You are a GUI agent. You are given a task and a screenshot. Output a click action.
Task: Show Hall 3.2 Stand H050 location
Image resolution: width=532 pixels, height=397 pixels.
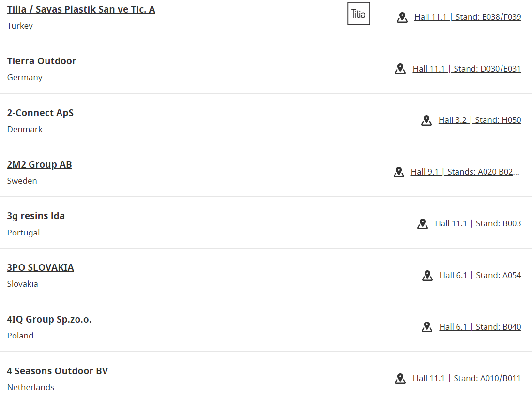pyautogui.click(x=480, y=120)
